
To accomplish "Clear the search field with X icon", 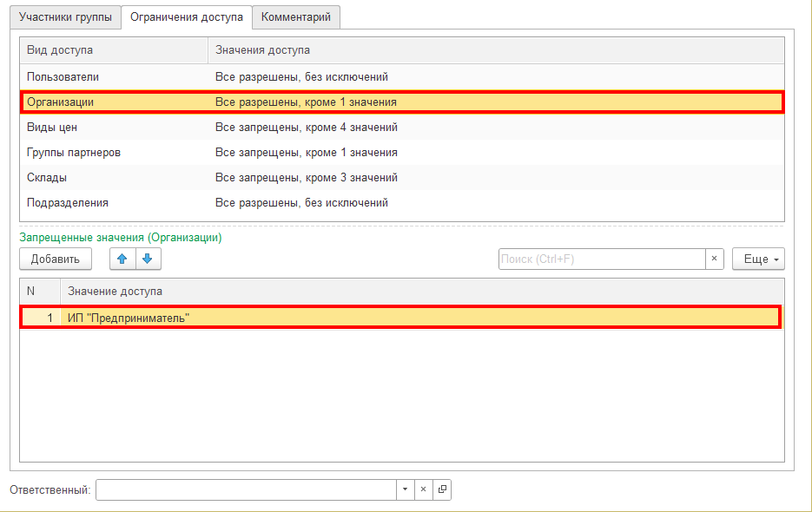I will 714,259.
